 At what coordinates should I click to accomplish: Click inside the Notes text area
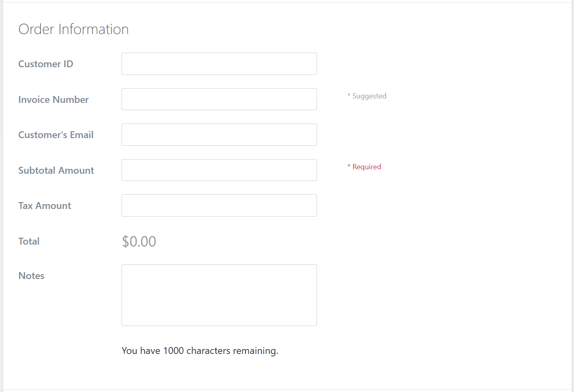click(219, 295)
